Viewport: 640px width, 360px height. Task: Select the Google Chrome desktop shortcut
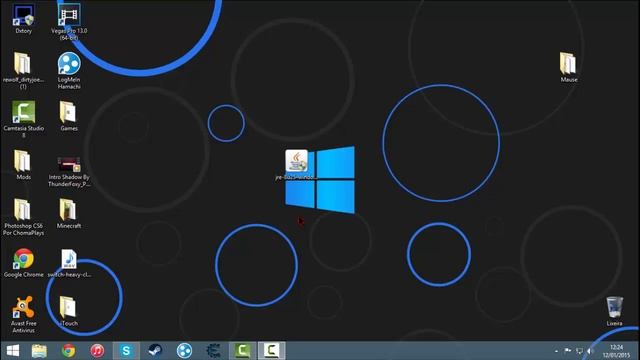point(23,263)
